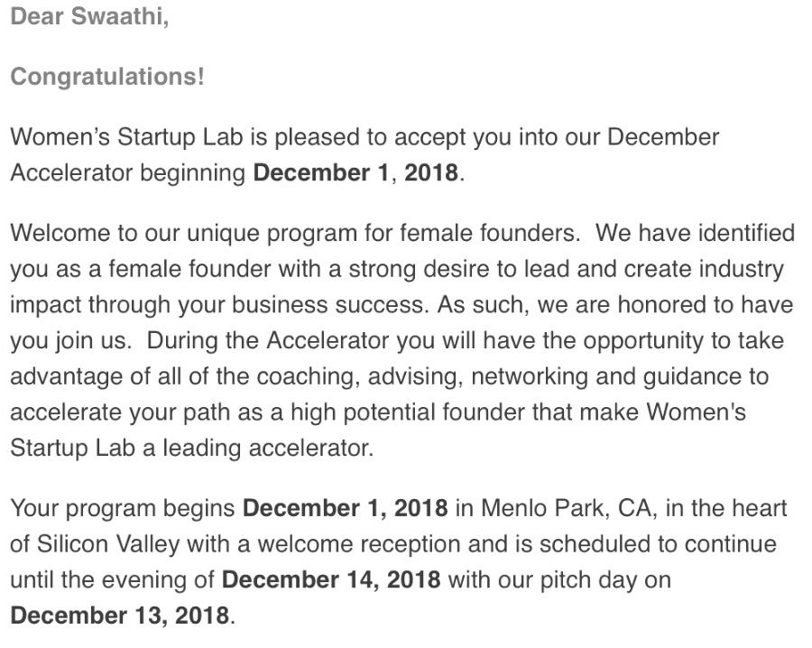This screenshot has height=648, width=812.
Task: Click the bold "December 13, 2018" pitch date
Action: pyautogui.click(x=120, y=616)
